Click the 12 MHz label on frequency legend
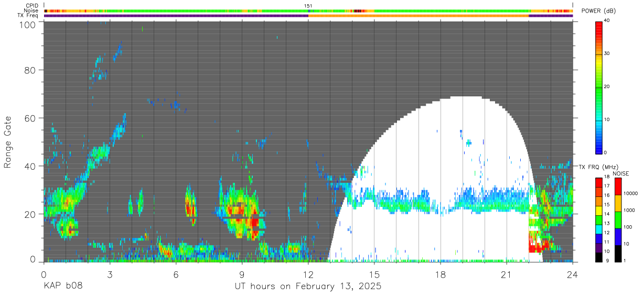 (x=607, y=232)
